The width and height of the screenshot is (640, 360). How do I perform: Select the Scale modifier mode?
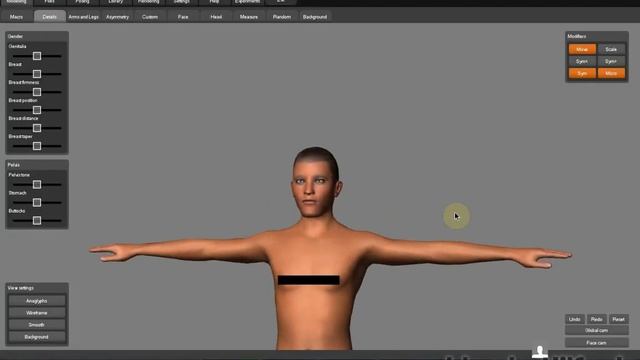click(611, 49)
